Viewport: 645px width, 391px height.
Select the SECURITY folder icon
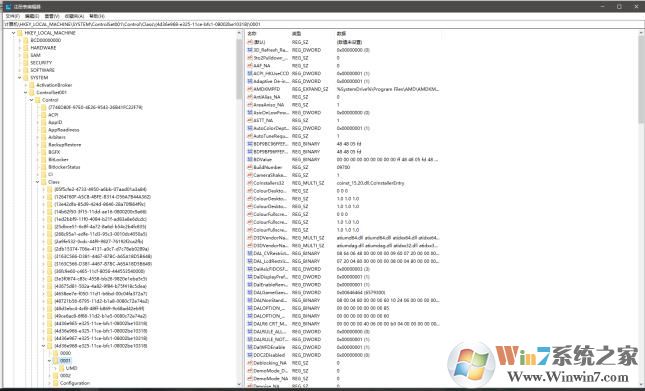coord(26,62)
